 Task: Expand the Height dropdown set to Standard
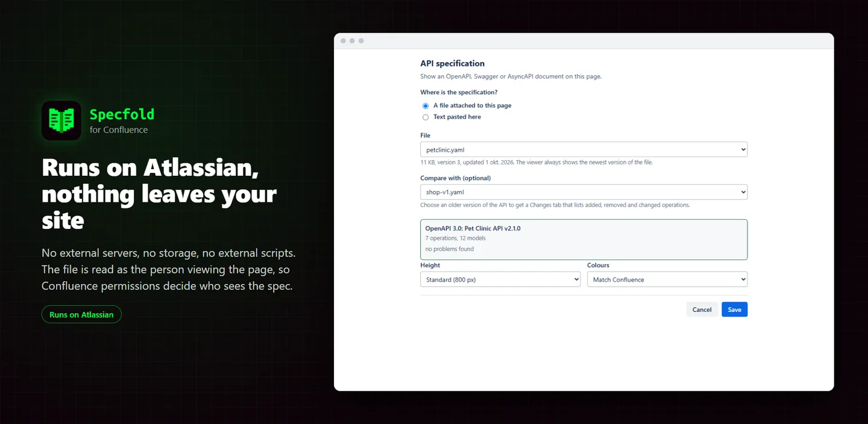500,279
